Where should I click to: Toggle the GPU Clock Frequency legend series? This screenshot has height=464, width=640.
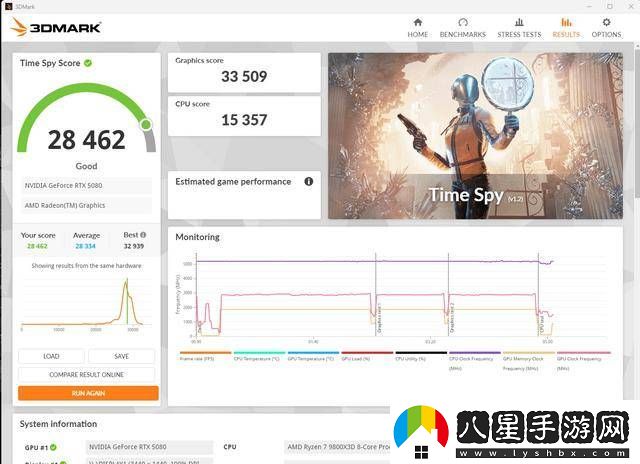tap(584, 360)
